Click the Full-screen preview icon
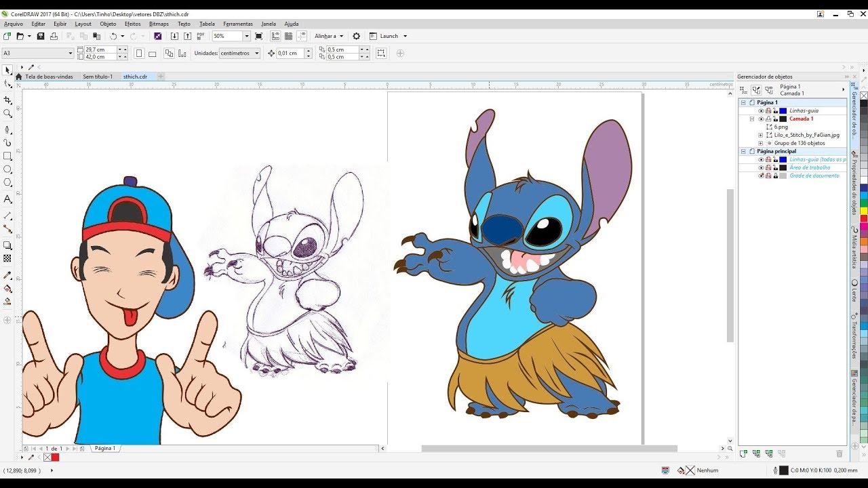The height and width of the screenshot is (488, 868). (258, 36)
